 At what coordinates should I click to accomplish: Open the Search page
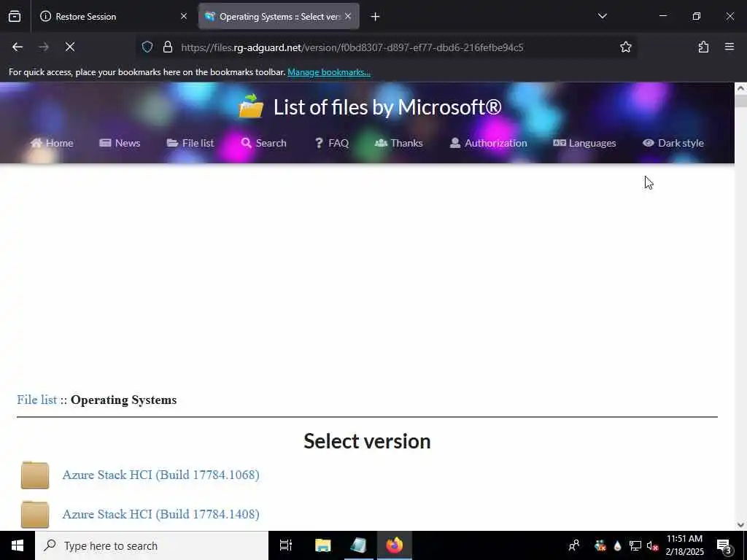tap(263, 143)
